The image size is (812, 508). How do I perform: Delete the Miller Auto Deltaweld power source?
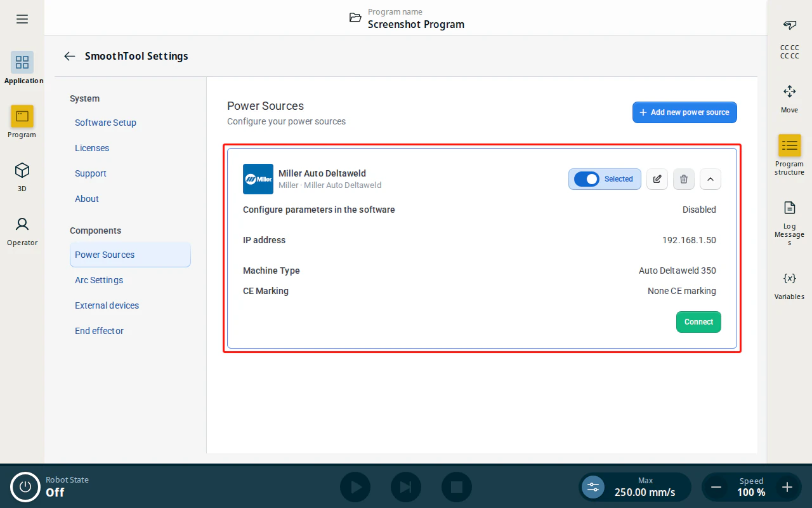coord(684,179)
